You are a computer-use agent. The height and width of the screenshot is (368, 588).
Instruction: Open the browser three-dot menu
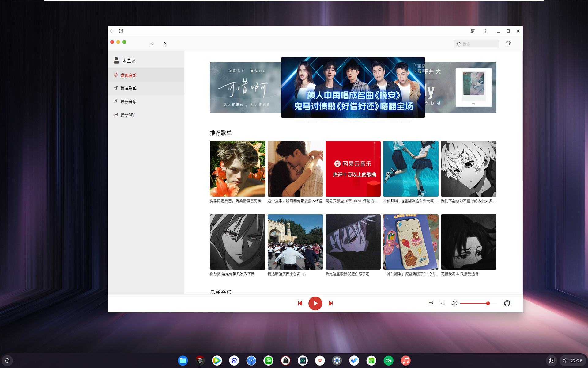point(485,31)
